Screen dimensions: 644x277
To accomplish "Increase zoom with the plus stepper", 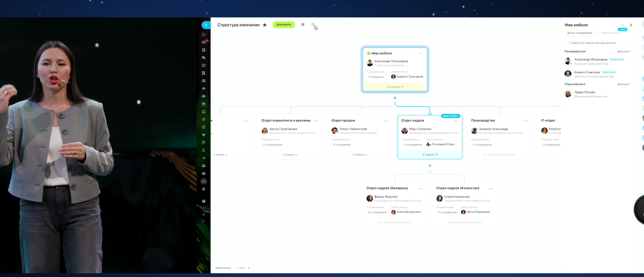I will tap(249, 268).
